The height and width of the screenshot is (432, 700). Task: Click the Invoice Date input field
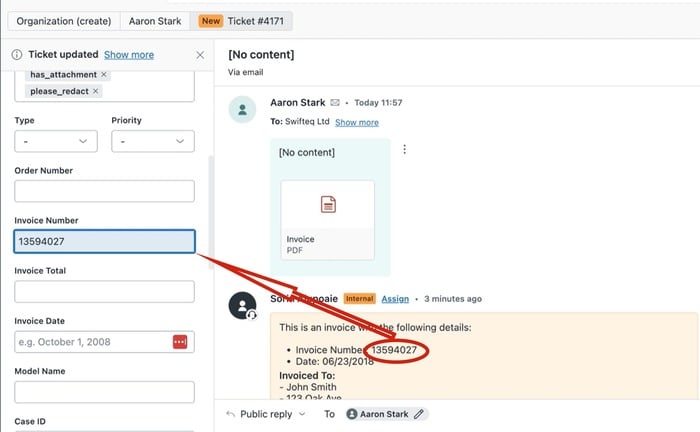click(x=104, y=342)
